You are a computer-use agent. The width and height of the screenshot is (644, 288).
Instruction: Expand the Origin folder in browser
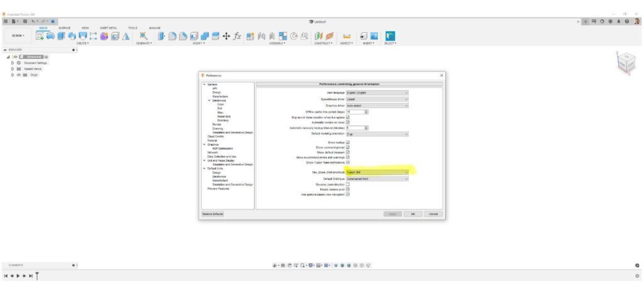pos(13,75)
